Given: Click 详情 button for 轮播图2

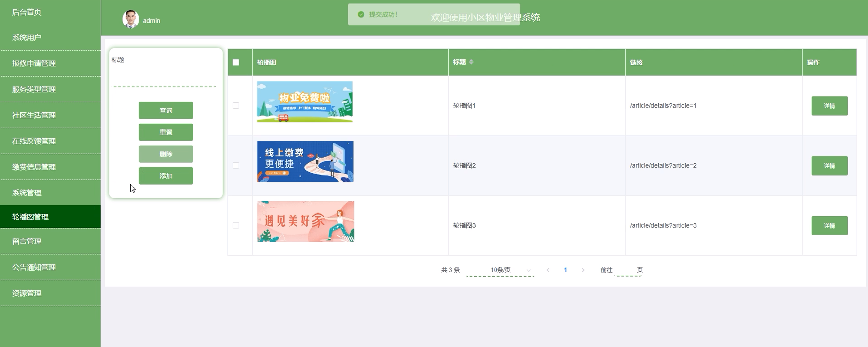Looking at the screenshot, I should click(829, 166).
